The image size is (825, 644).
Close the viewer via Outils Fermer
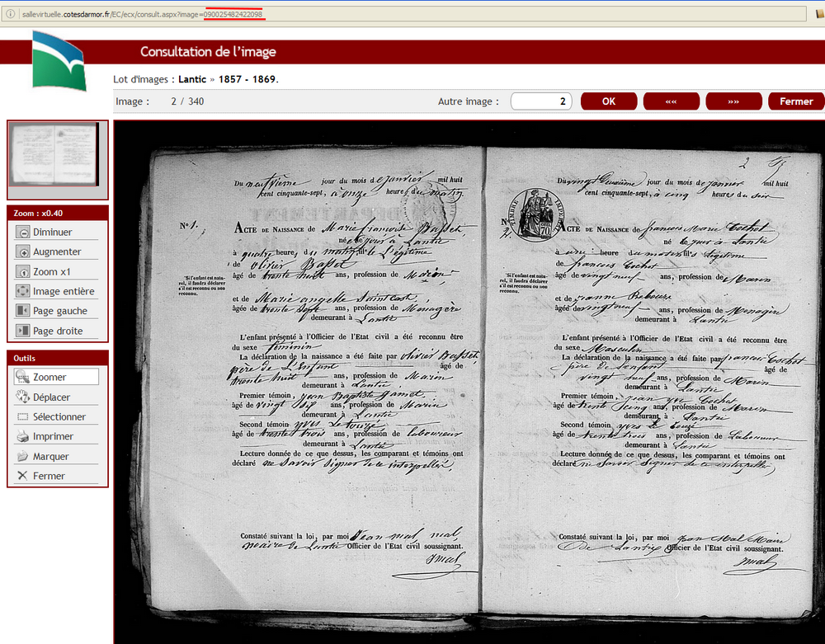(24, 477)
